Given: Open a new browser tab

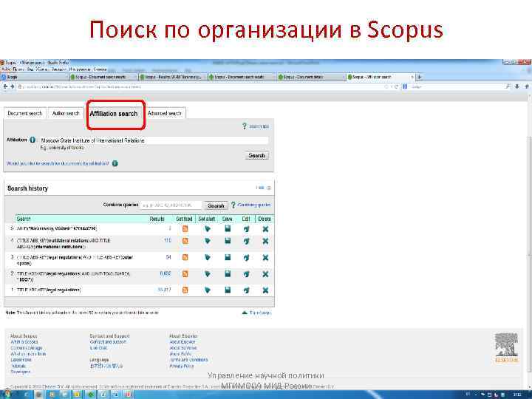Looking at the screenshot, I should pyautogui.click(x=420, y=77).
